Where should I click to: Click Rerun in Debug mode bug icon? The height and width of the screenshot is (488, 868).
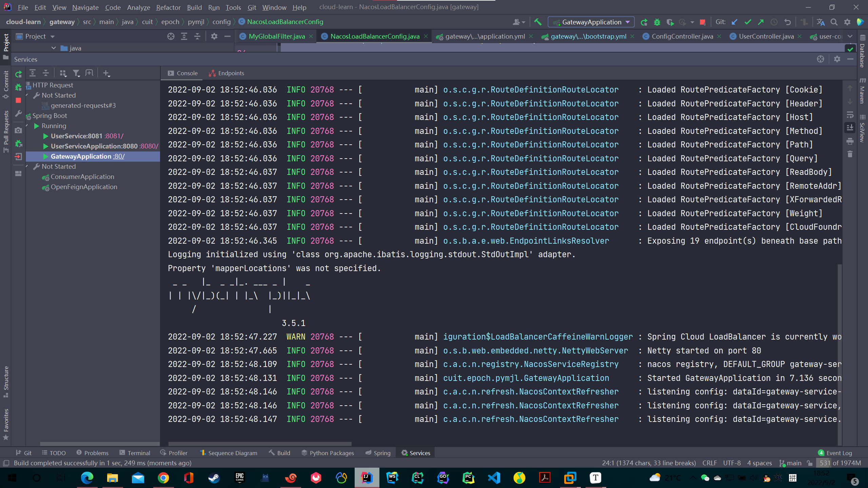[x=19, y=87]
